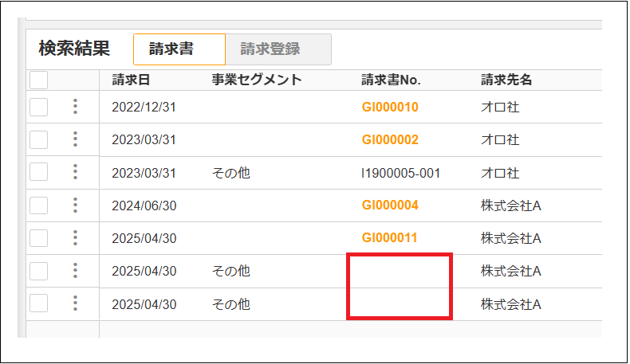This screenshot has height=364, width=630.
Task: Switch to the 請求登録 tab
Action: [x=278, y=49]
